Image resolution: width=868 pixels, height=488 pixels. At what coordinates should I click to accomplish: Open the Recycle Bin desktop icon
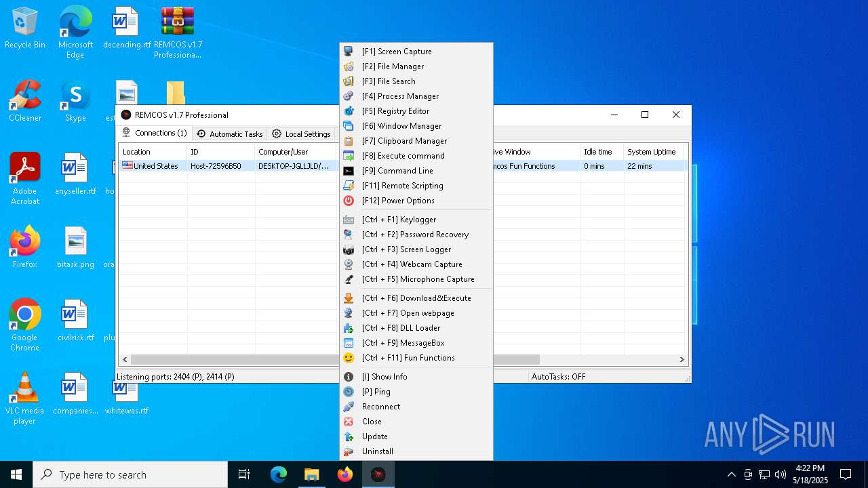(x=25, y=28)
